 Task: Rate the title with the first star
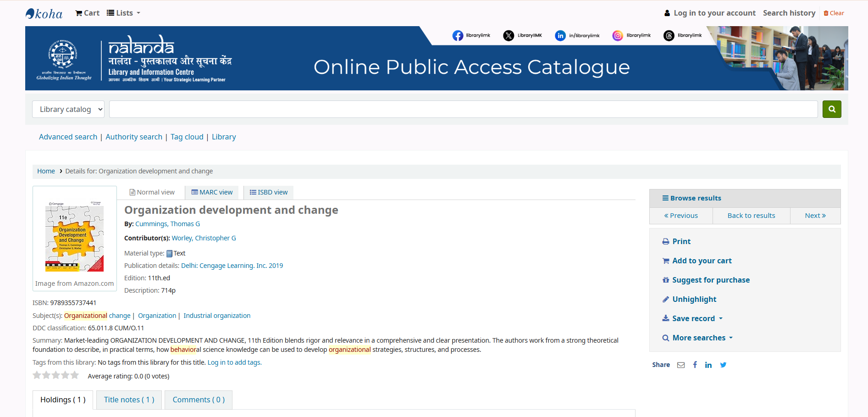point(37,375)
